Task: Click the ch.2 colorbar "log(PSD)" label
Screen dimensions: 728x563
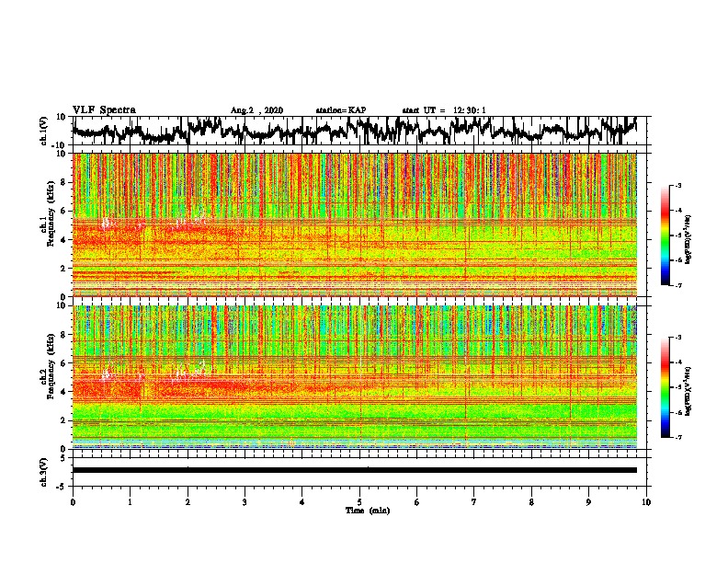Action: [x=688, y=391]
